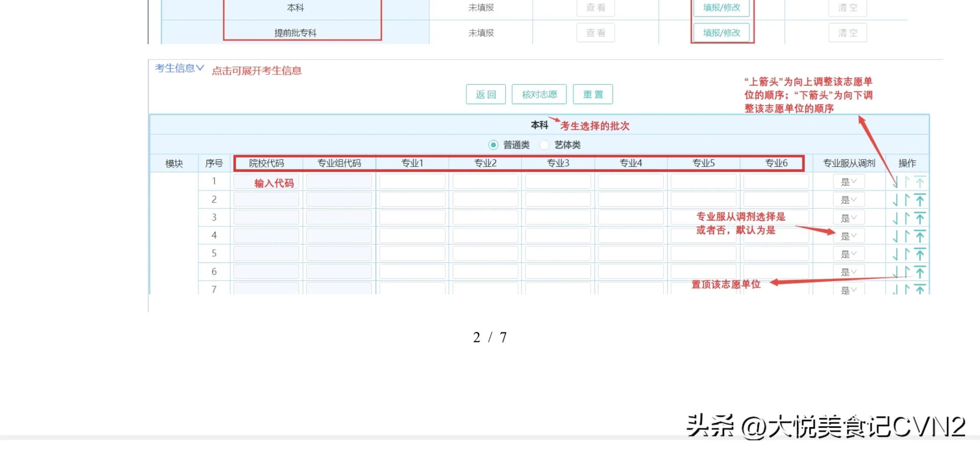The height and width of the screenshot is (452, 980).
Task: Select the 普通类 radio button
Action: coord(493,144)
